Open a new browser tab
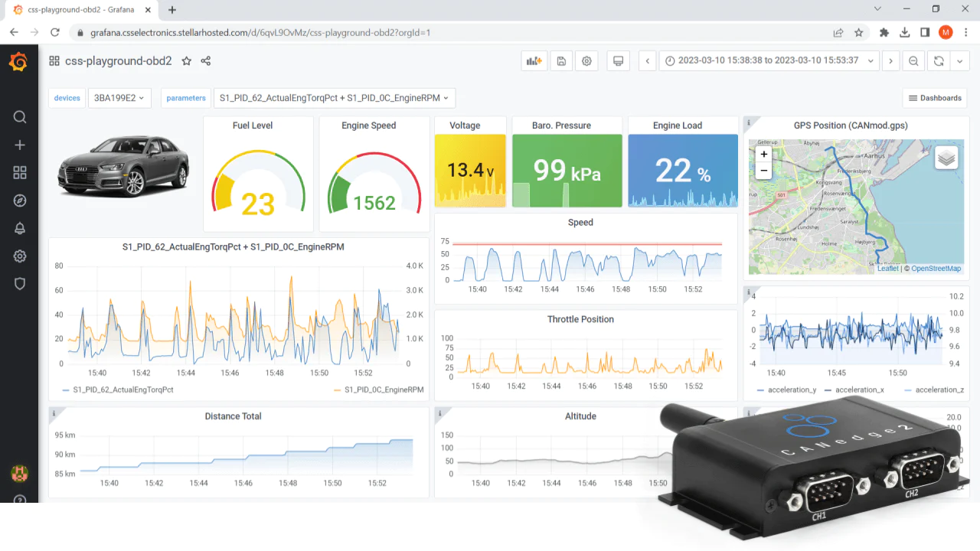The image size is (980, 551). coord(172,10)
